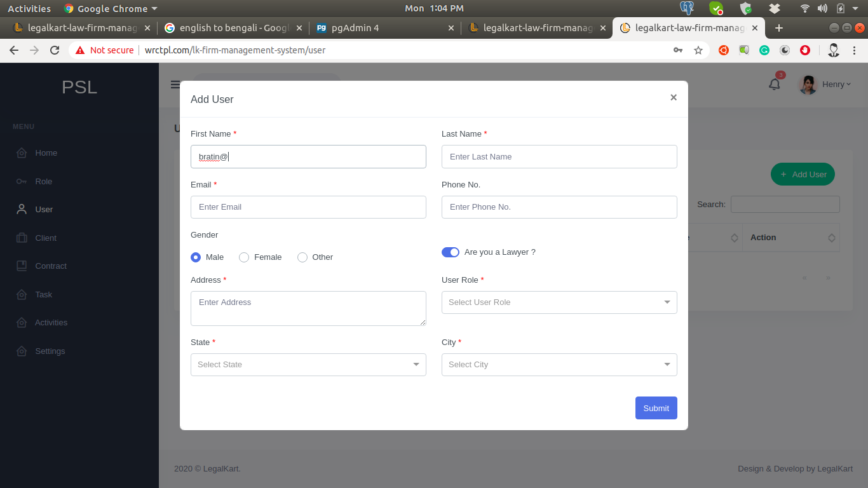
Task: Click the Enter Email input field
Action: [308, 207]
